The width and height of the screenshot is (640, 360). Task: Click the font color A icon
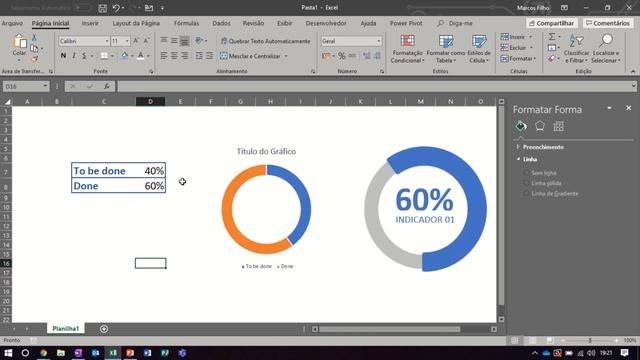140,56
